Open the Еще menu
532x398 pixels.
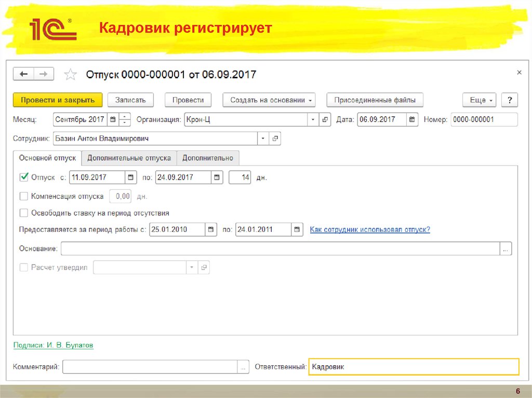pyautogui.click(x=478, y=100)
